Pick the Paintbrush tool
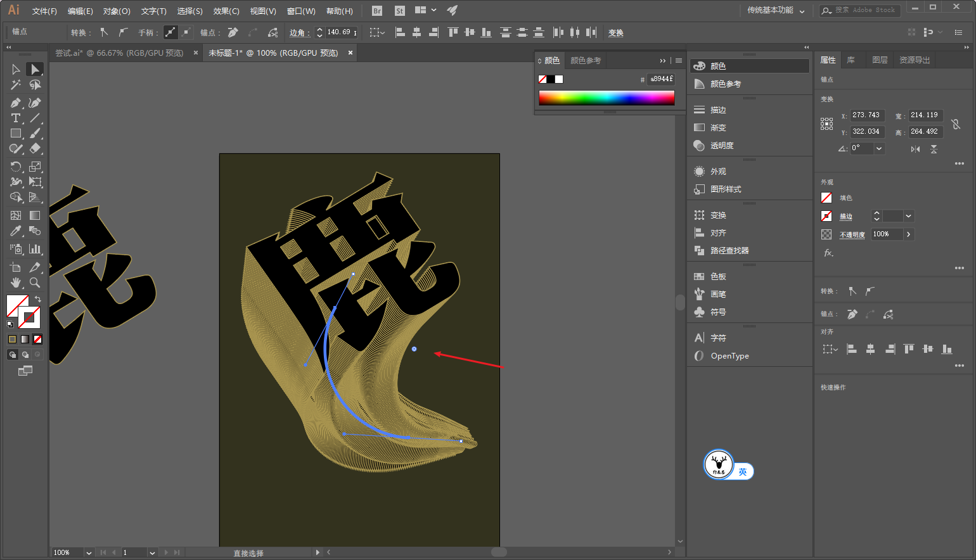The width and height of the screenshot is (976, 560). click(x=35, y=134)
